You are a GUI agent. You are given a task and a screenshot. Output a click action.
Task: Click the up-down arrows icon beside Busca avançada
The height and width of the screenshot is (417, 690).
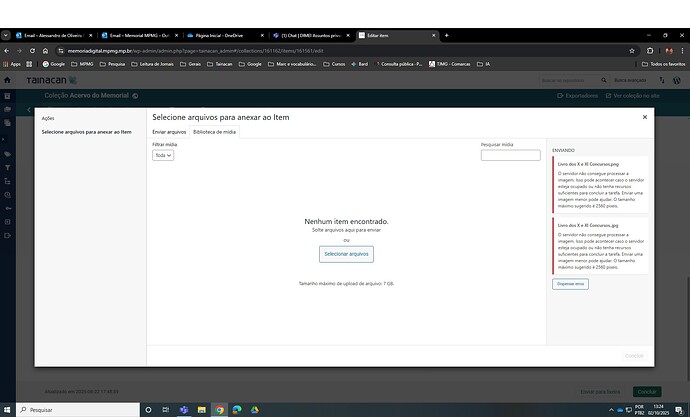pyautogui.click(x=662, y=80)
